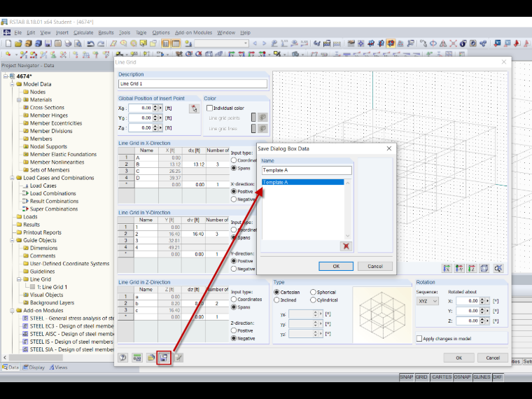Screen dimensions: 532x399
Task: Select the Template A list entry
Action: point(302,182)
